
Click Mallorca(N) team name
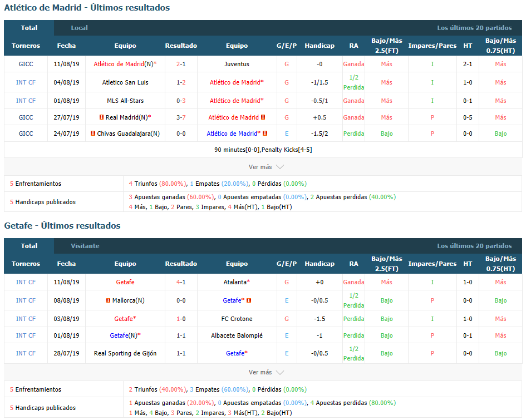pyautogui.click(x=129, y=300)
